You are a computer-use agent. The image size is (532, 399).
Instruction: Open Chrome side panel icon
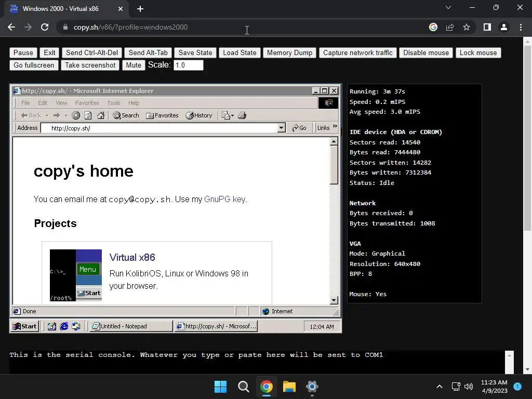click(487, 27)
